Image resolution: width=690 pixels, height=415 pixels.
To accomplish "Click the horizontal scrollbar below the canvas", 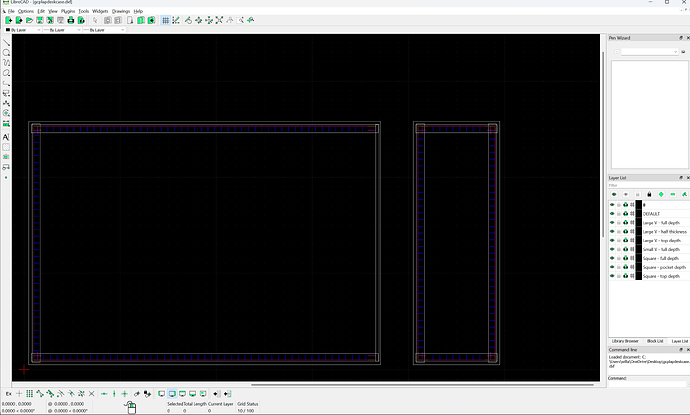I will (422, 385).
